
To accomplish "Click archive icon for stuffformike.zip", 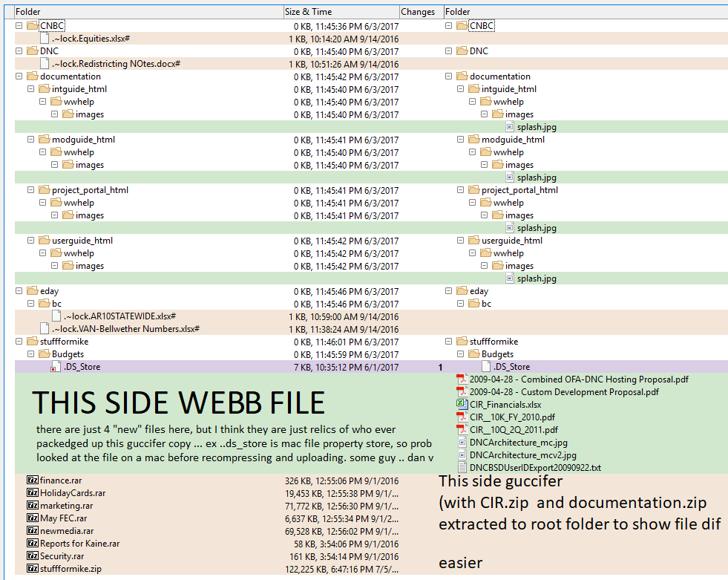I will (33, 568).
